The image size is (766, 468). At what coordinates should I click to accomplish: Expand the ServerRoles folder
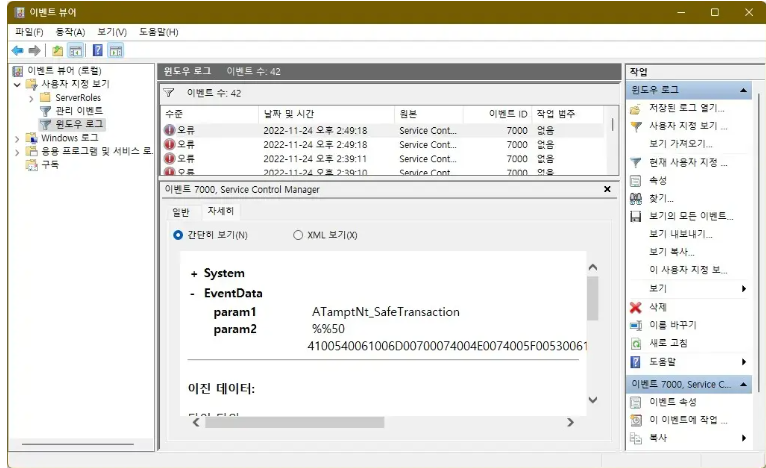click(31, 98)
